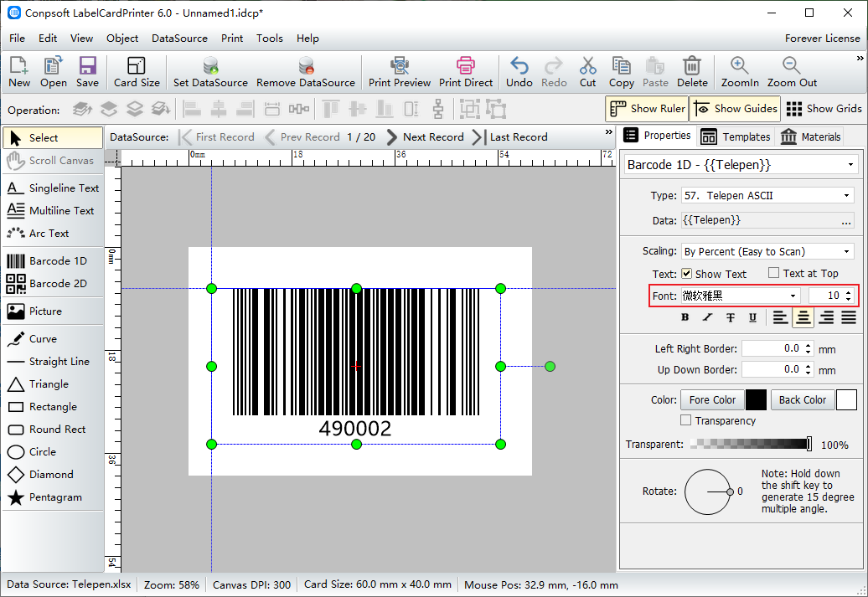Cut the selected object
This screenshot has width=868, height=597.
588,72
